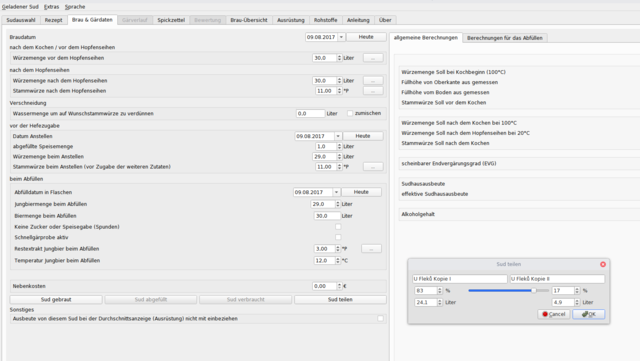Adjust abgefüllte Speisemenge spinner arrows
Viewport: 640px width, 361px height.
339,146
